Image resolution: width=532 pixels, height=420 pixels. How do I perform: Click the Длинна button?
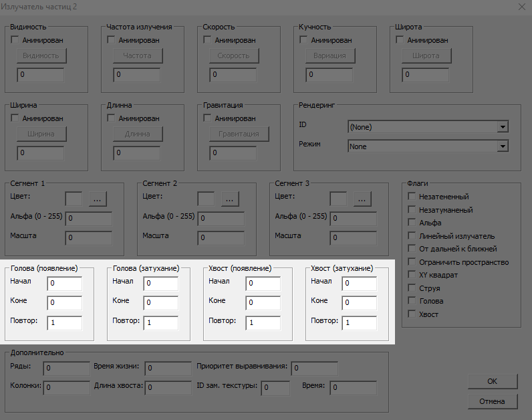[x=138, y=134]
